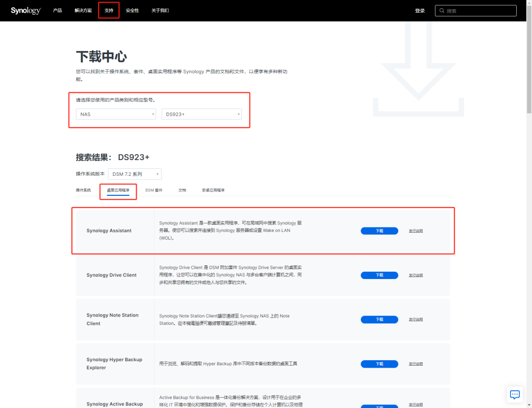
Task: Open release notes for Synology Active Backup
Action: click(416, 405)
